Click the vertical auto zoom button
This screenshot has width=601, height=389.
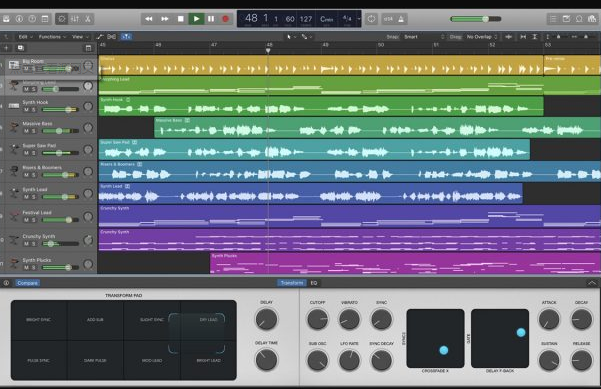535,37
